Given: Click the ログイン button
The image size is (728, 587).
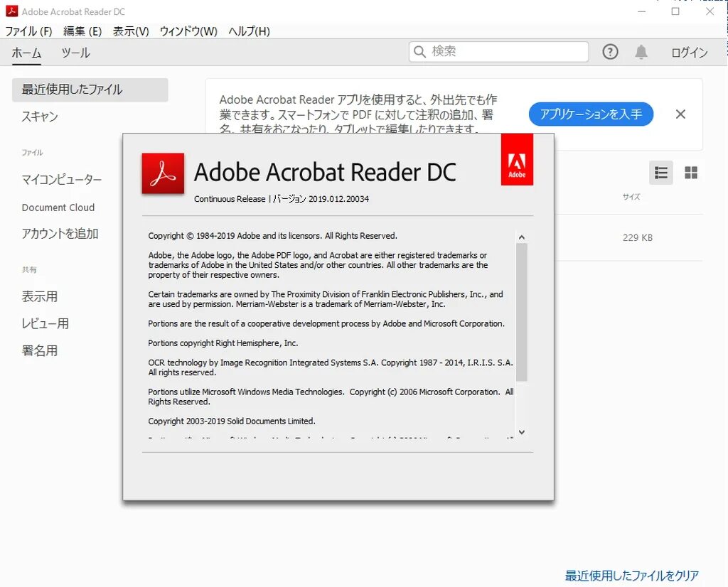Looking at the screenshot, I should [x=689, y=53].
